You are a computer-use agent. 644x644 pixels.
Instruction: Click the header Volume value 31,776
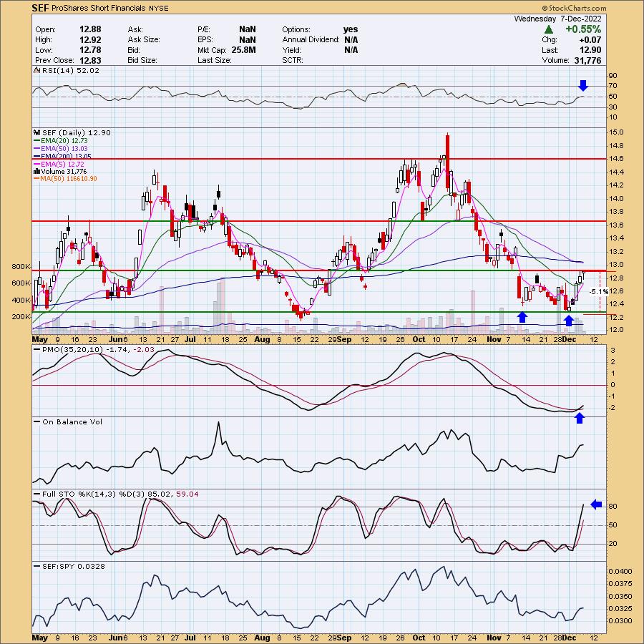click(587, 60)
